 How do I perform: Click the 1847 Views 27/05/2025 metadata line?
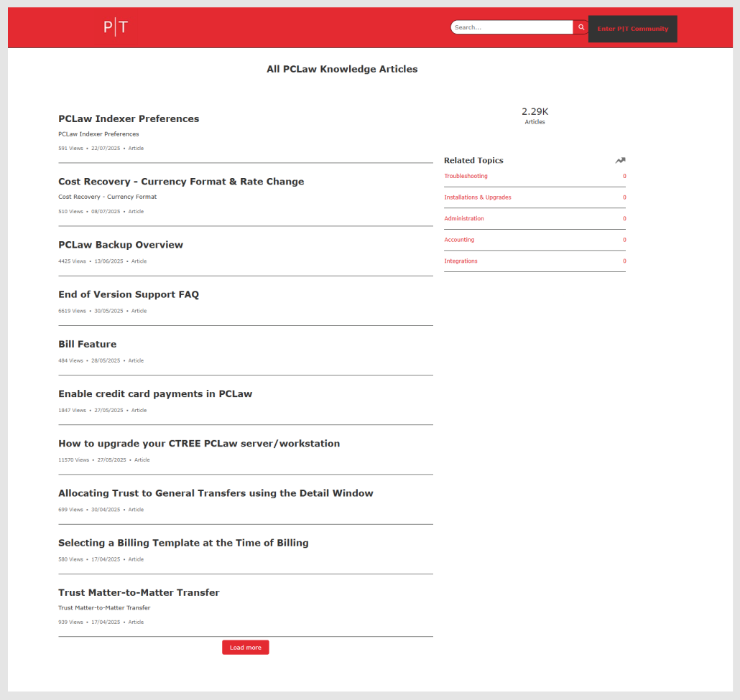coord(103,411)
